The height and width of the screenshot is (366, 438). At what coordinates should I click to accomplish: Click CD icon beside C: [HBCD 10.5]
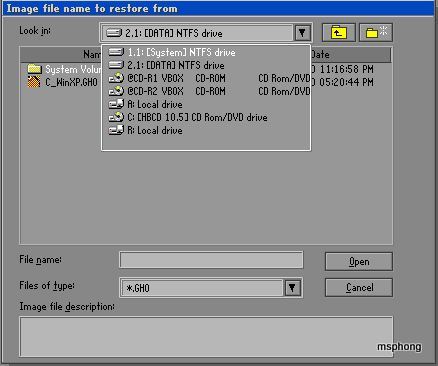[116, 117]
